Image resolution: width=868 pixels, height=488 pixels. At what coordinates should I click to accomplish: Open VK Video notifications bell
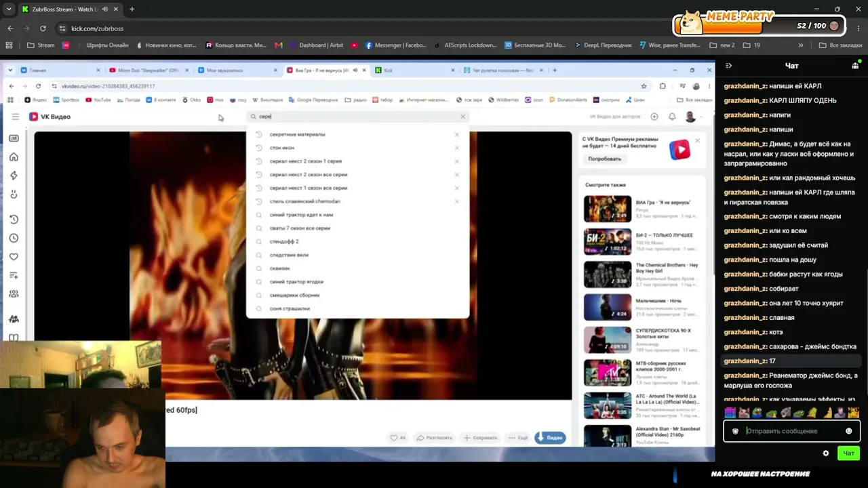[672, 117]
